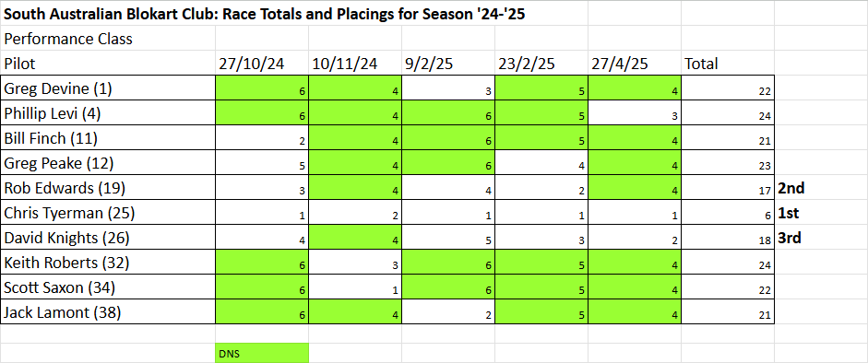
Task: Select Scott Saxon's 10/11/24 score cell
Action: click(355, 287)
